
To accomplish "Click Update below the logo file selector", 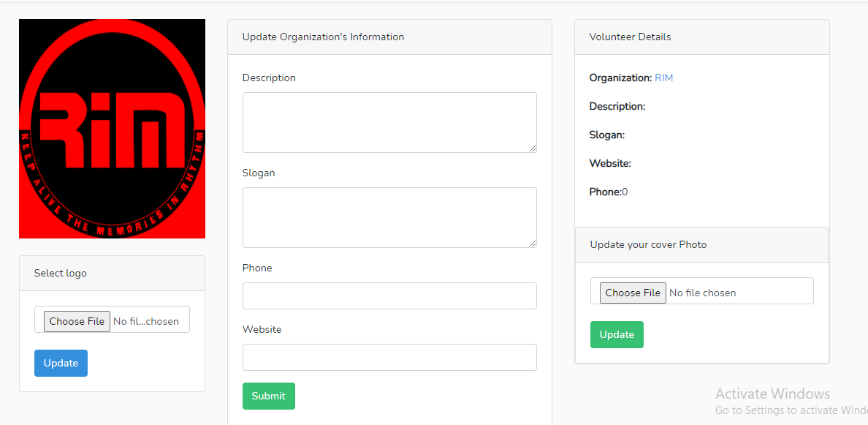I will tap(61, 363).
